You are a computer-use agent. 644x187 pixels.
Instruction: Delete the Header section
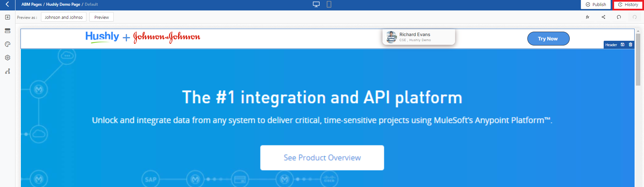pos(631,44)
